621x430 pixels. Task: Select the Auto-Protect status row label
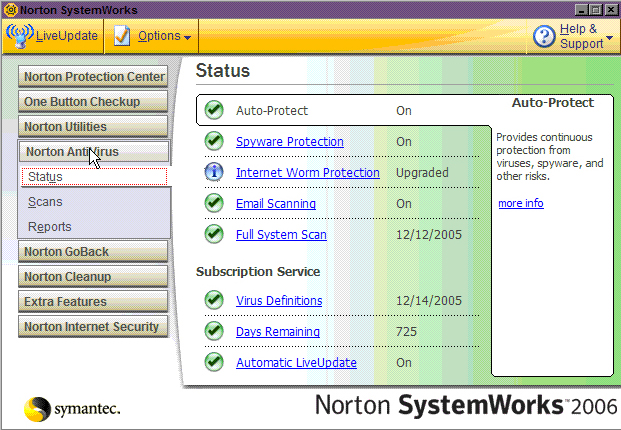pos(272,110)
